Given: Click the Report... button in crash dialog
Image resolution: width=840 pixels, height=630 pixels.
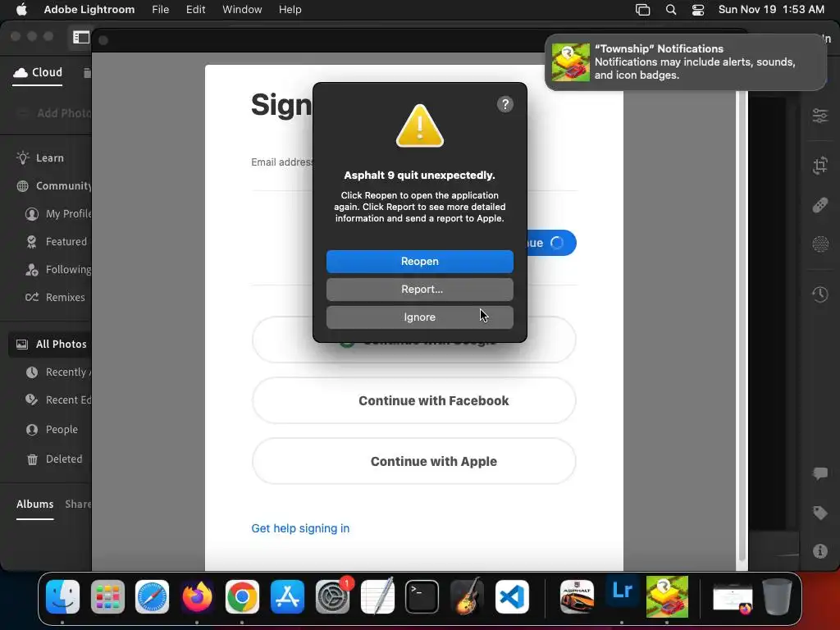Looking at the screenshot, I should tap(419, 290).
